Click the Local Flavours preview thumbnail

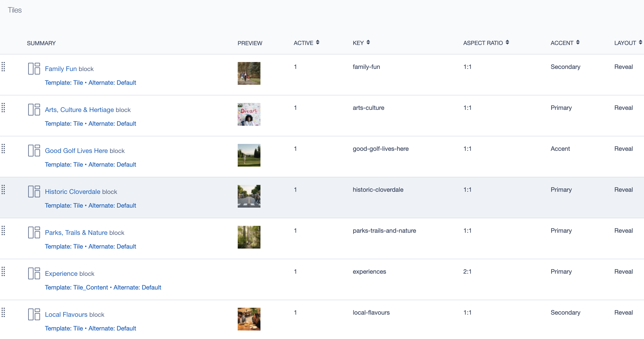click(x=249, y=319)
